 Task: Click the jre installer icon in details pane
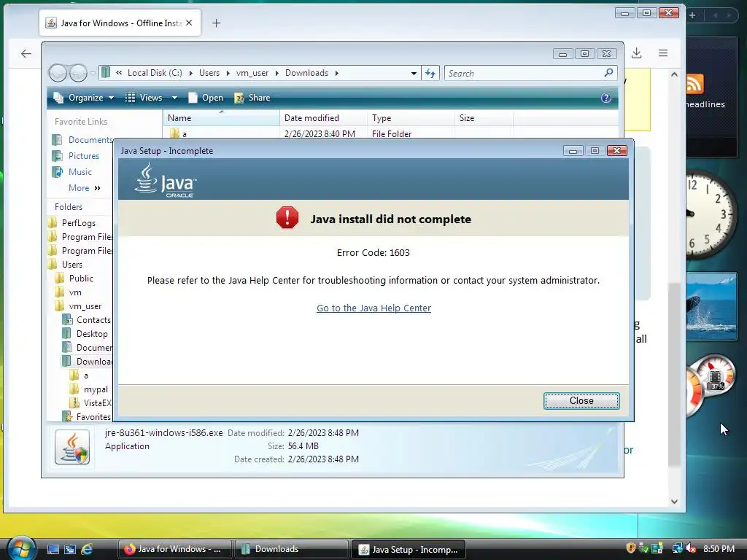[x=72, y=447]
